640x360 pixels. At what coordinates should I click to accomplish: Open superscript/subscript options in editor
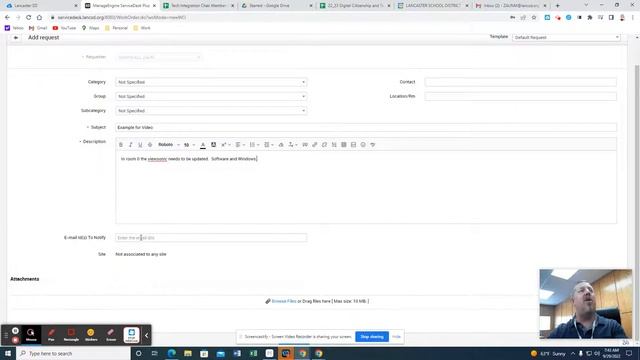coord(226,145)
